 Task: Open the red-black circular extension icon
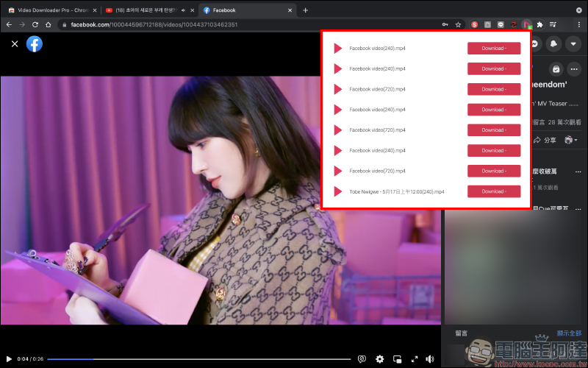514,24
